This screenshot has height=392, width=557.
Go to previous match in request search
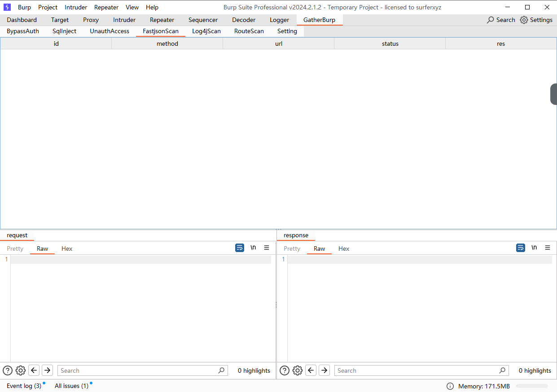click(34, 370)
